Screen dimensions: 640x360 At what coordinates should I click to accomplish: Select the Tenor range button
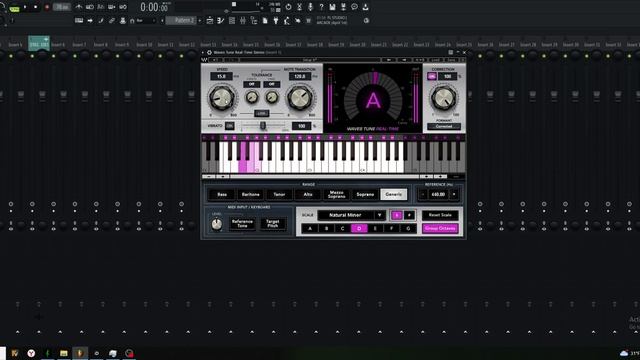click(279, 194)
